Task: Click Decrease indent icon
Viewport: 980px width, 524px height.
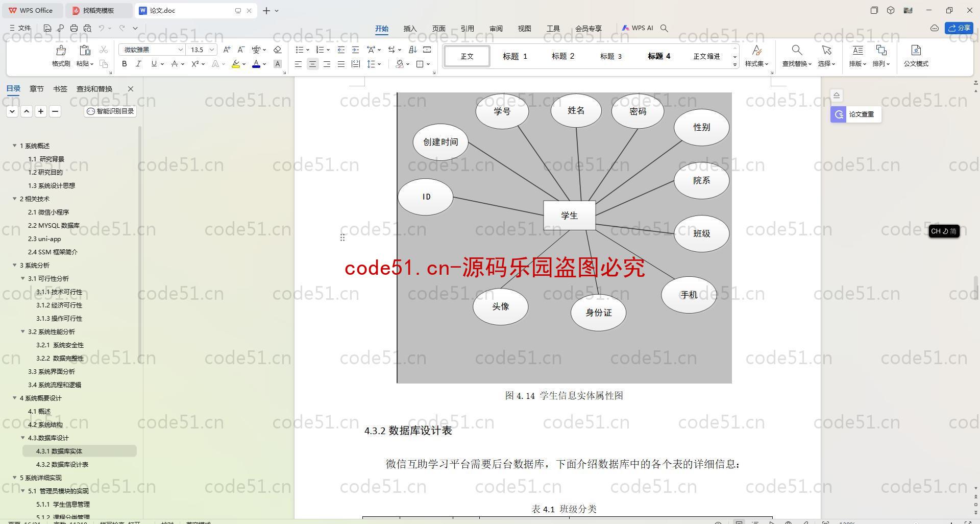Action: pos(341,50)
